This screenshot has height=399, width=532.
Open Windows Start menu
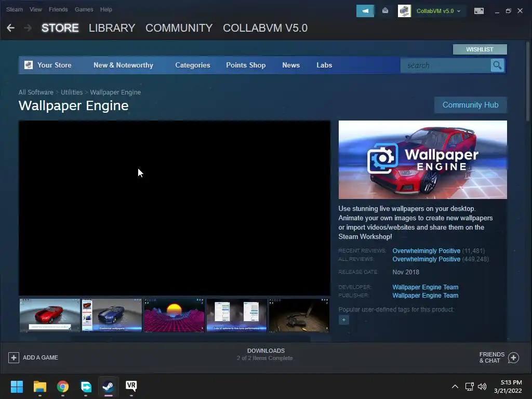coord(17,387)
